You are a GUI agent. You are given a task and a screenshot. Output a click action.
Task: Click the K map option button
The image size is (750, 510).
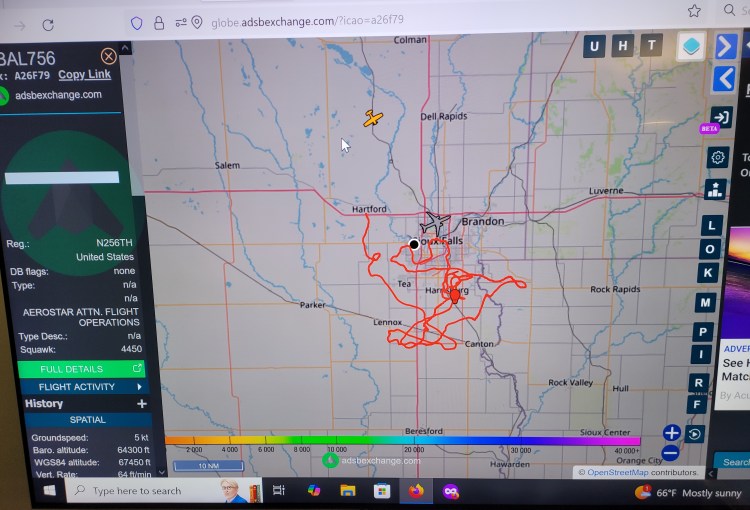pos(707,272)
